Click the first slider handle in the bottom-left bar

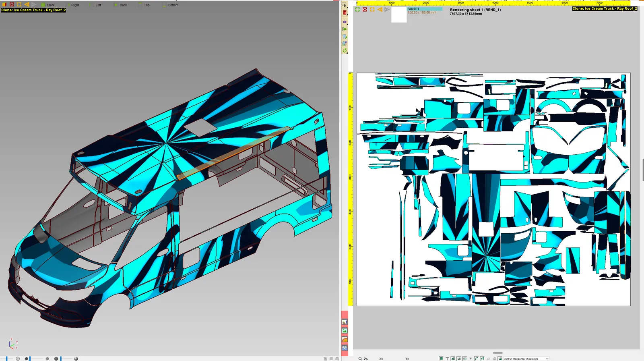(x=7, y=359)
